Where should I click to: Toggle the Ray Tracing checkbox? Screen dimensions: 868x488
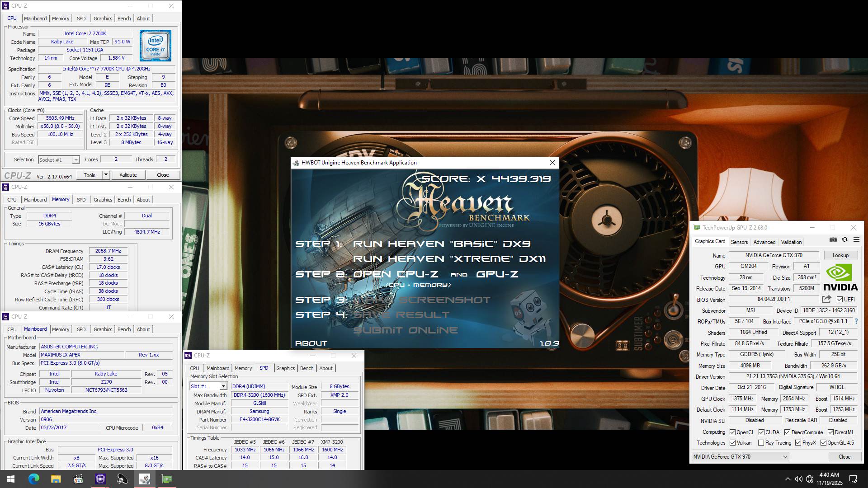pos(761,443)
